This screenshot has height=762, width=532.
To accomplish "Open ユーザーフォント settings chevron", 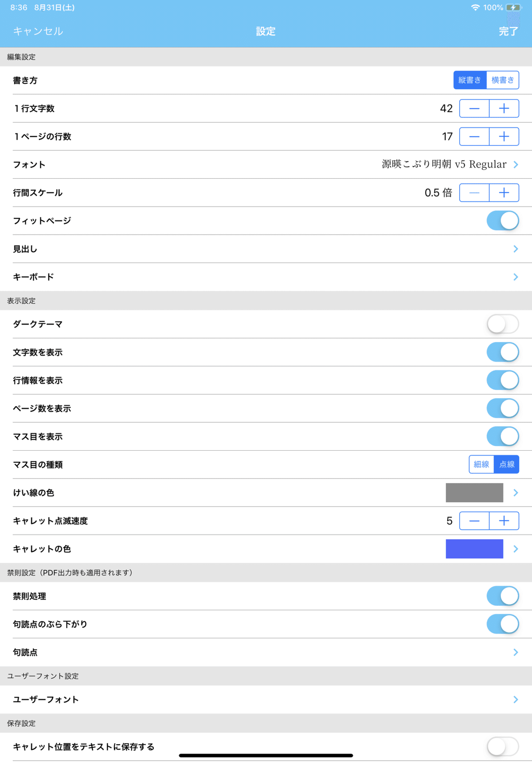I will coord(516,699).
